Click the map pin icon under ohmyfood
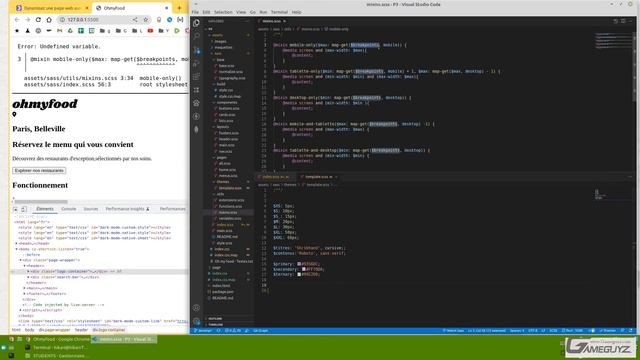 pyautogui.click(x=14, y=115)
